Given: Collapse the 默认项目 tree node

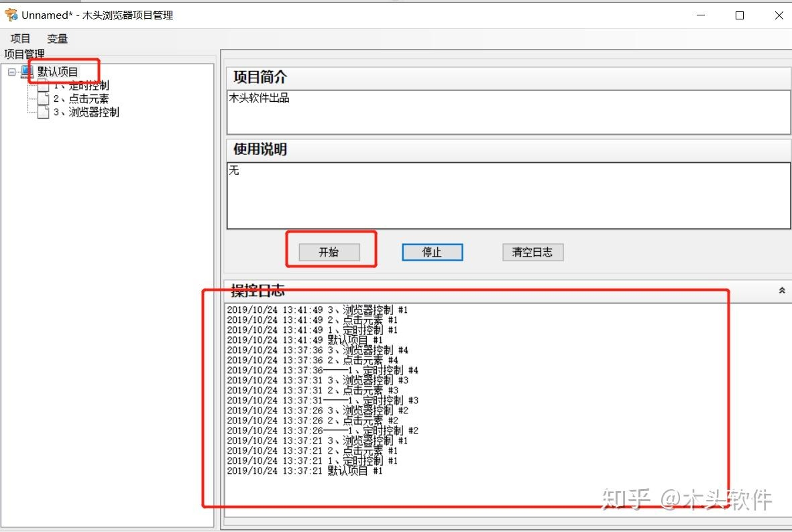Looking at the screenshot, I should (11, 72).
